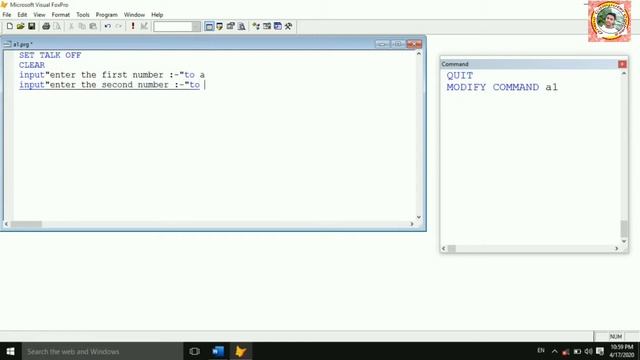Viewport: 640px width, 360px height.
Task: Toggle the Data Session window toolbar button
Action: 220,27
